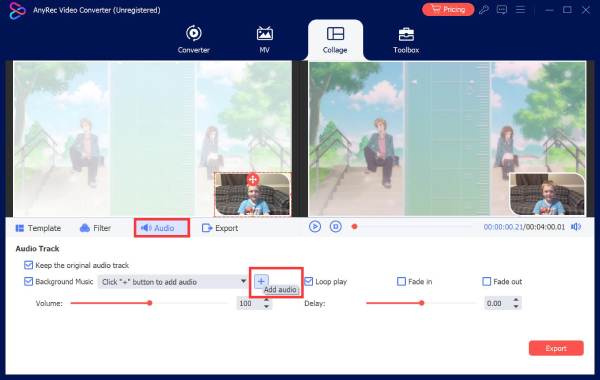
Task: Click the key register icon
Action: pyautogui.click(x=484, y=10)
